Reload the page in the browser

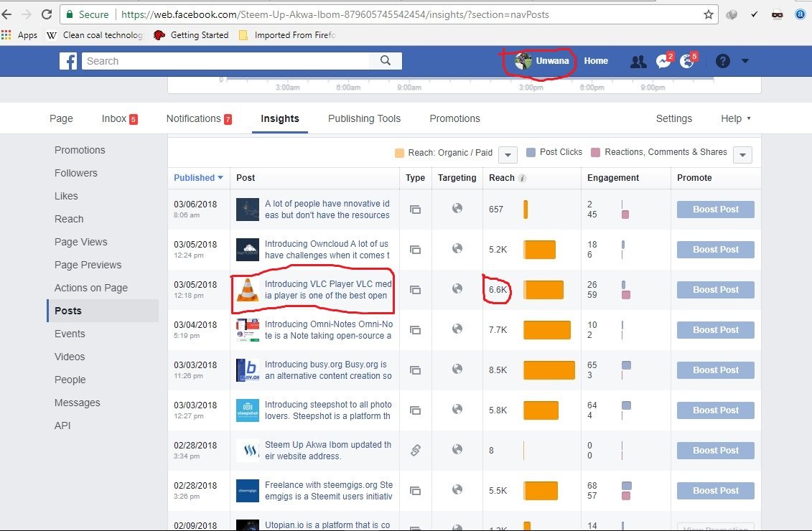click(x=46, y=14)
